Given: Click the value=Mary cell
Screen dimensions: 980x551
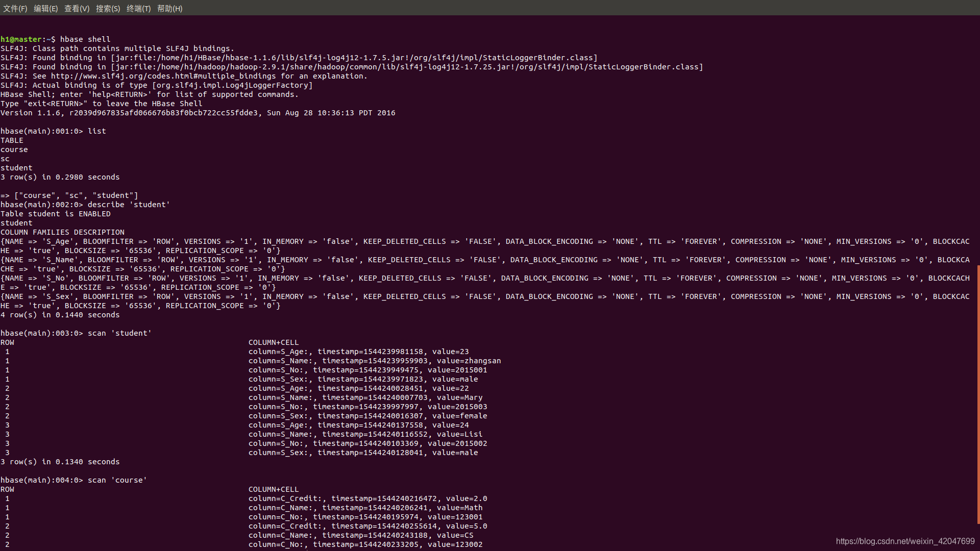Looking at the screenshot, I should point(460,397).
